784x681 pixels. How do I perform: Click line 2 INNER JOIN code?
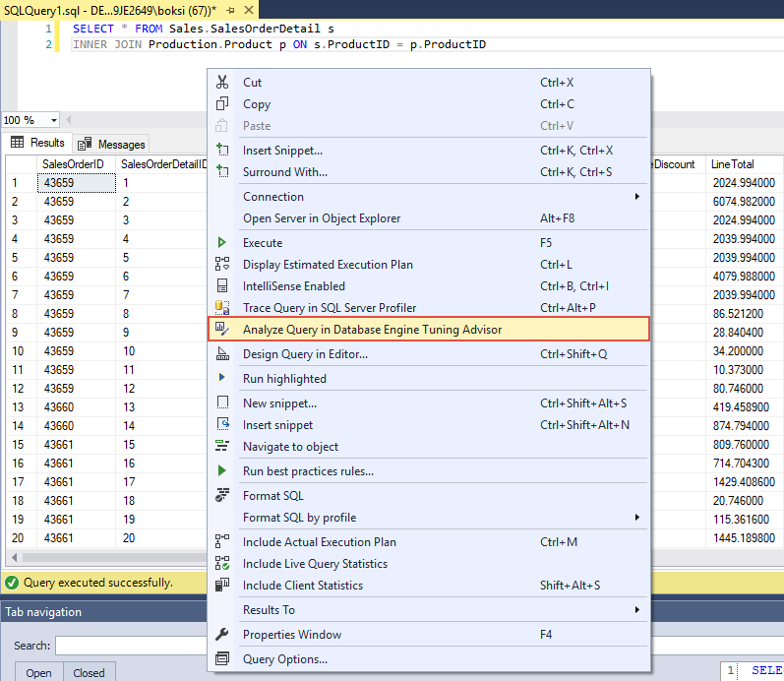coord(279,44)
